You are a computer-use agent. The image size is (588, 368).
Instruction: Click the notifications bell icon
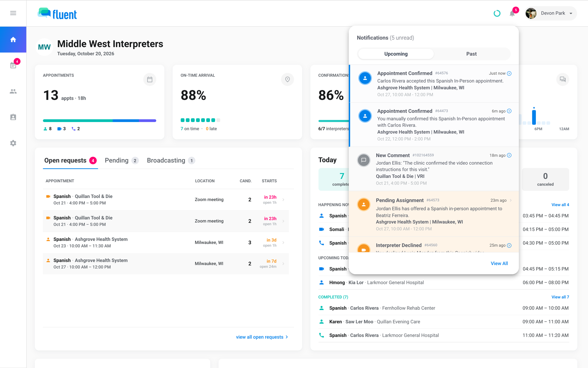click(512, 13)
